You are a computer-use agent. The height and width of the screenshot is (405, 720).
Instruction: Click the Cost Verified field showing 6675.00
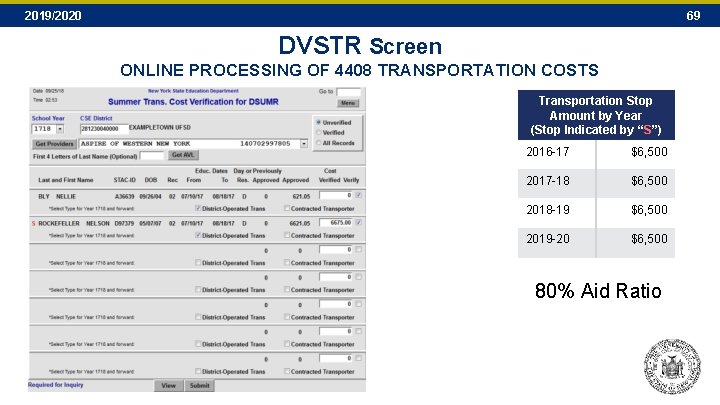336,223
